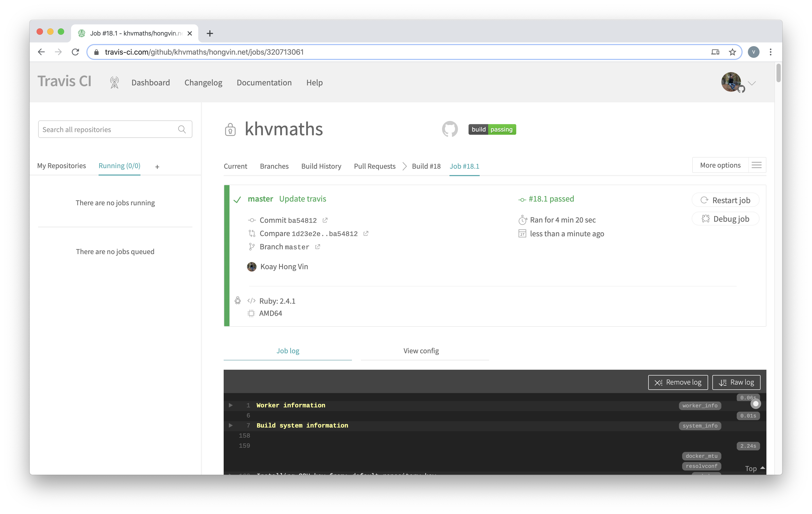Viewport: 812px width, 514px height.
Task: Click the page vertical scrollbar thumb
Action: [x=778, y=73]
